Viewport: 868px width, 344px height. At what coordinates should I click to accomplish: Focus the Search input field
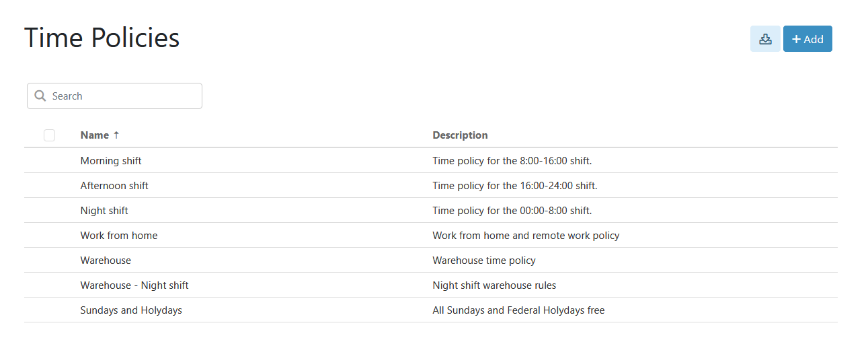point(114,96)
